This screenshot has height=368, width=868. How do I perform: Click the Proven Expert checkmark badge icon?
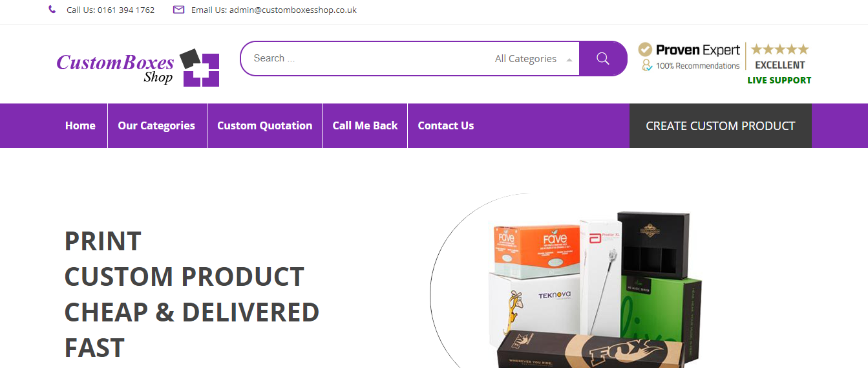point(645,49)
